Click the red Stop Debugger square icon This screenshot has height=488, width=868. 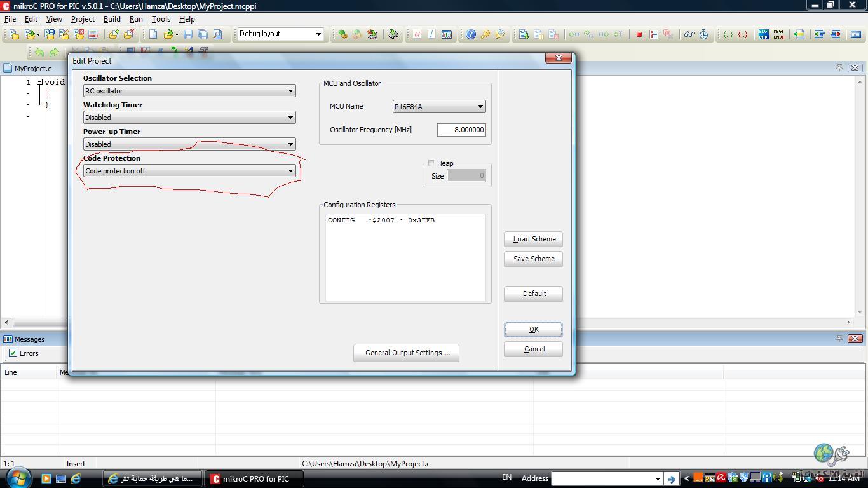click(x=639, y=34)
